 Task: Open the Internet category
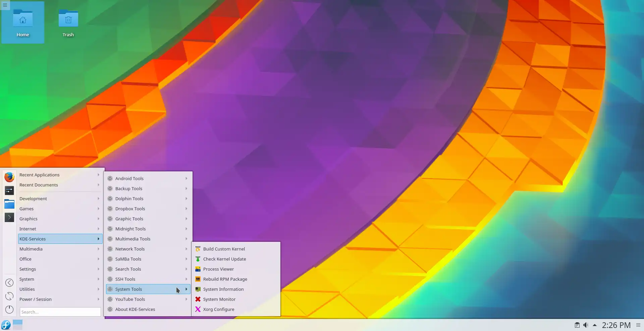pyautogui.click(x=60, y=229)
